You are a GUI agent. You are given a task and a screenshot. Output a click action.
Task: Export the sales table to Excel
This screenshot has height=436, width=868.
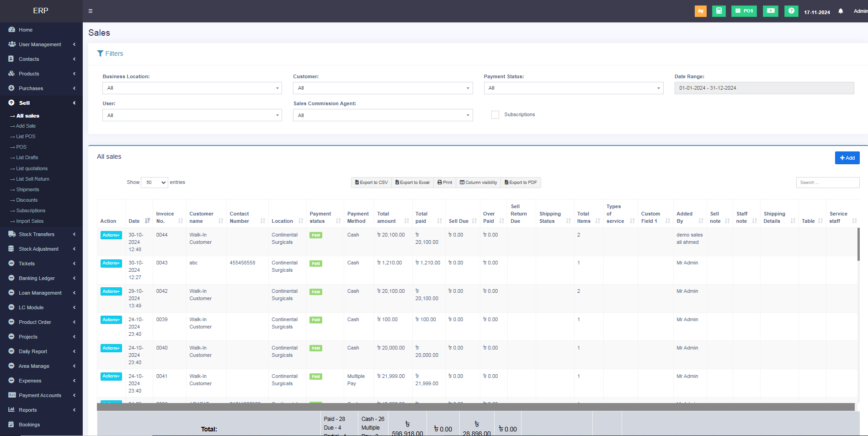(x=412, y=183)
